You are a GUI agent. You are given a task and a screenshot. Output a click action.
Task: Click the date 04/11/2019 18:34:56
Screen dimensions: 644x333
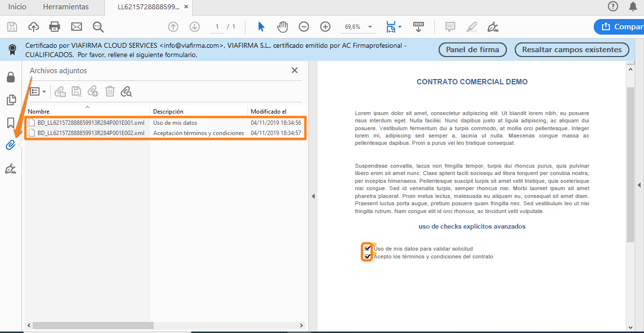coord(276,123)
